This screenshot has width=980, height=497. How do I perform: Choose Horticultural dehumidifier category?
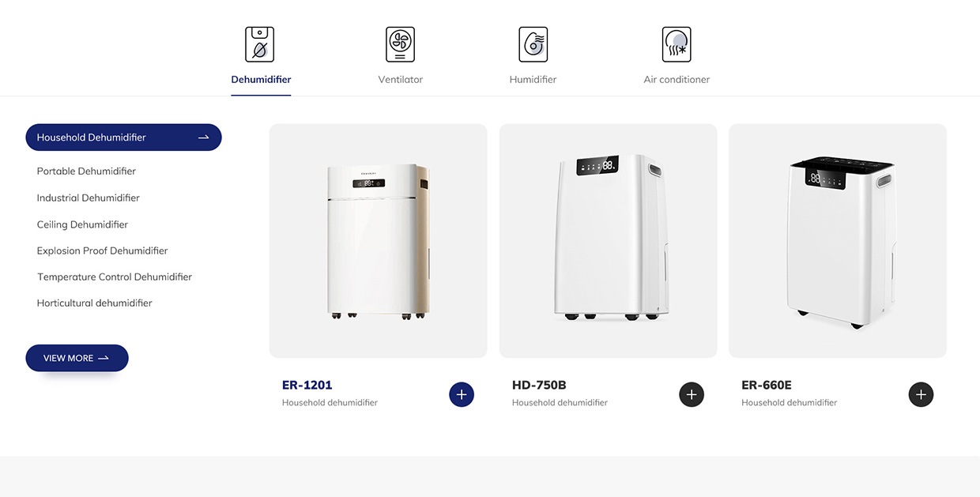click(95, 303)
